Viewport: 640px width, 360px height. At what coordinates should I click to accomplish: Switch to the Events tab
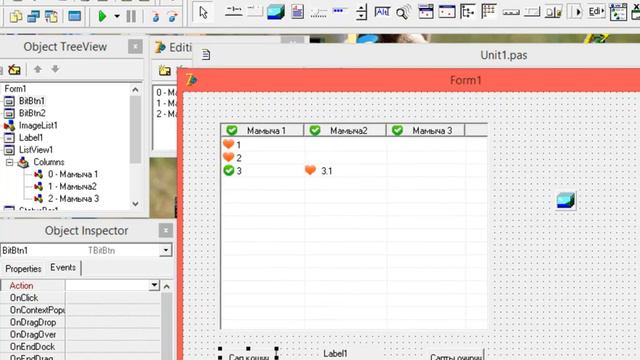tap(63, 268)
